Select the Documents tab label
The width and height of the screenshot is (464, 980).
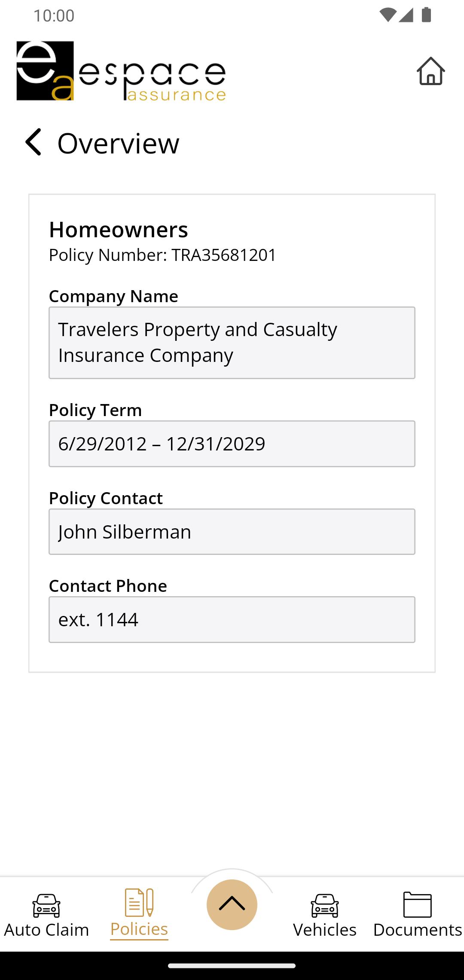point(418,930)
